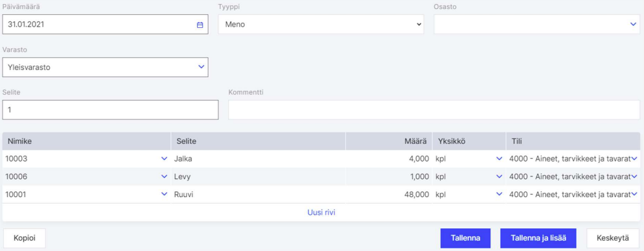This screenshot has height=251, width=644.
Task: Expand the Nimike chevron for item 10001
Action: (165, 194)
